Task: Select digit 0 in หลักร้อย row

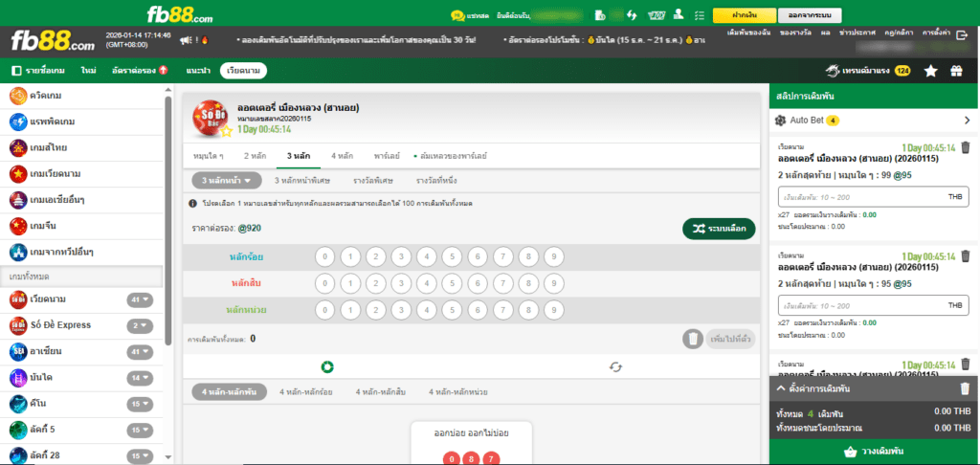Action: (325, 257)
